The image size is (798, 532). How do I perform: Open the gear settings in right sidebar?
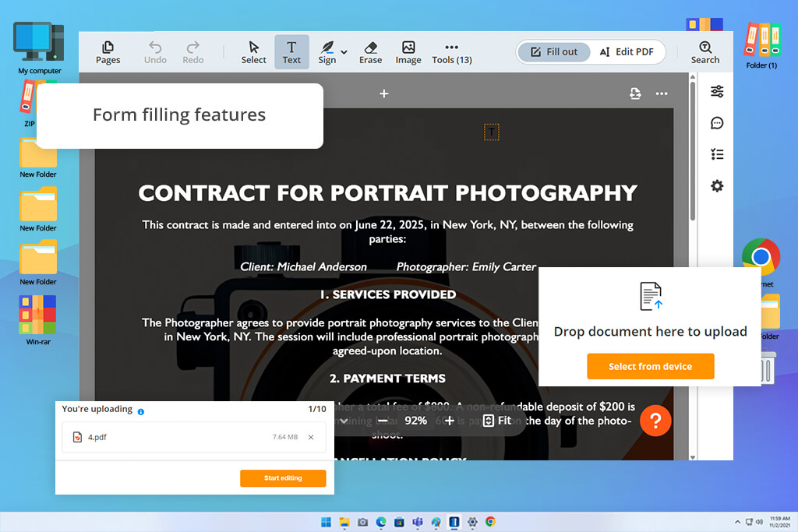717,185
